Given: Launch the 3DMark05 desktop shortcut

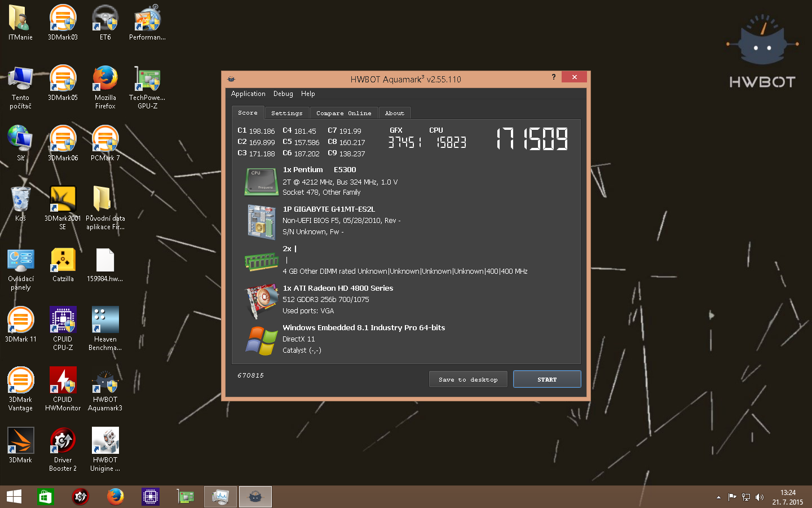Looking at the screenshot, I should 63,84.
